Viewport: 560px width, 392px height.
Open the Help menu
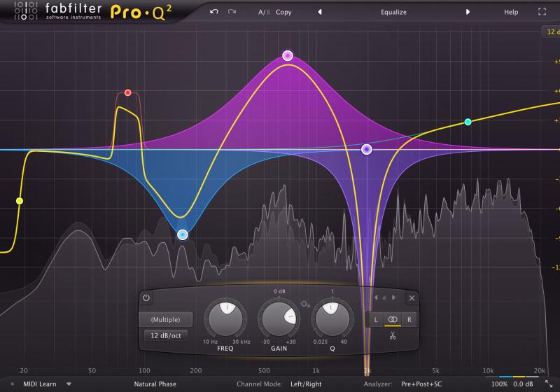511,12
